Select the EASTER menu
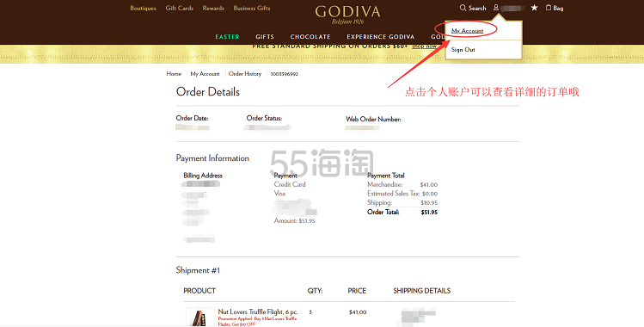This screenshot has width=644, height=327. [227, 37]
